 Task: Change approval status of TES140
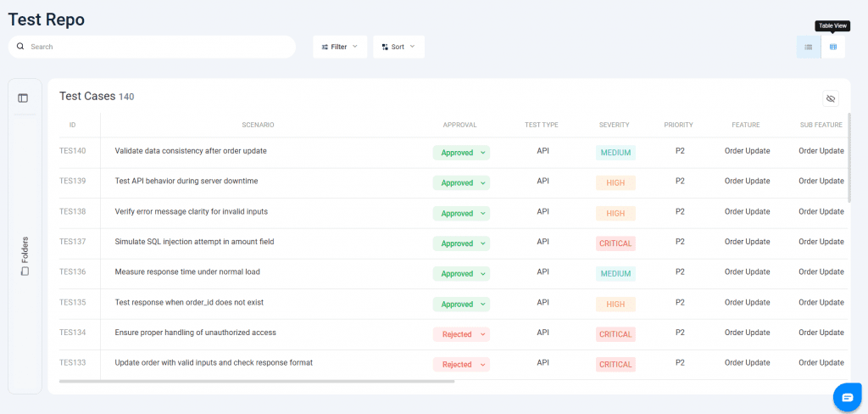461,153
